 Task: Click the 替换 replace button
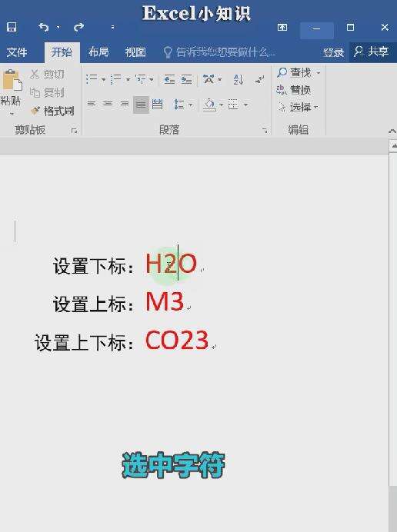294,90
